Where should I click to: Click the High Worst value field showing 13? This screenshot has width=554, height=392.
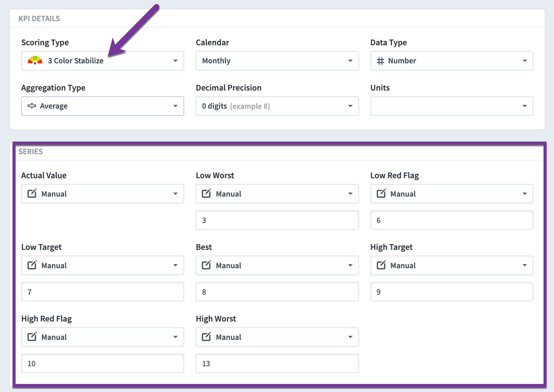277,363
